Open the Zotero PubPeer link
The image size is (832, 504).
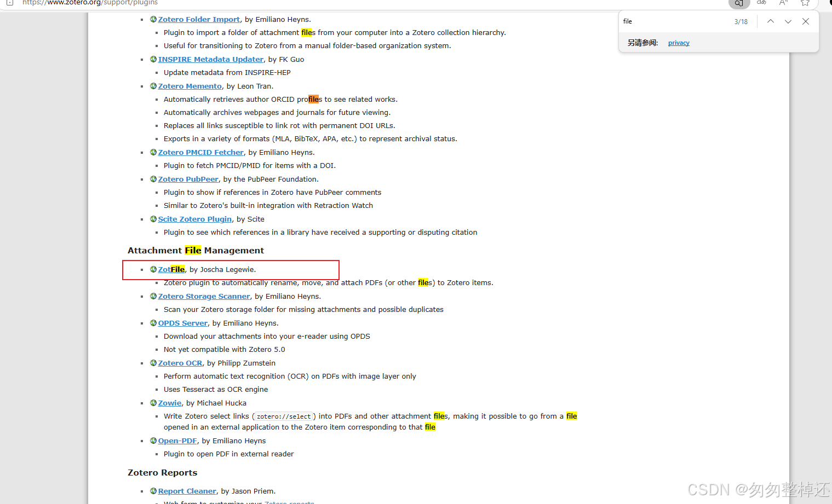[x=188, y=179]
